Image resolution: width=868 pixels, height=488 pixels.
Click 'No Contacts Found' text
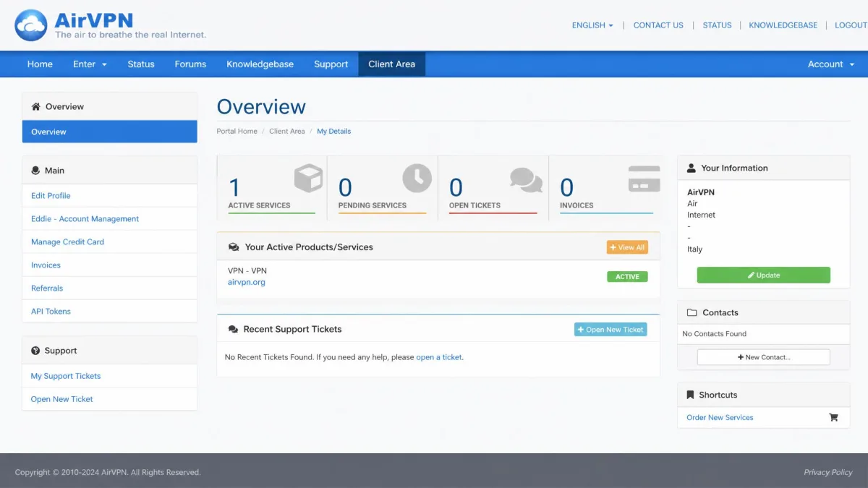click(x=715, y=334)
